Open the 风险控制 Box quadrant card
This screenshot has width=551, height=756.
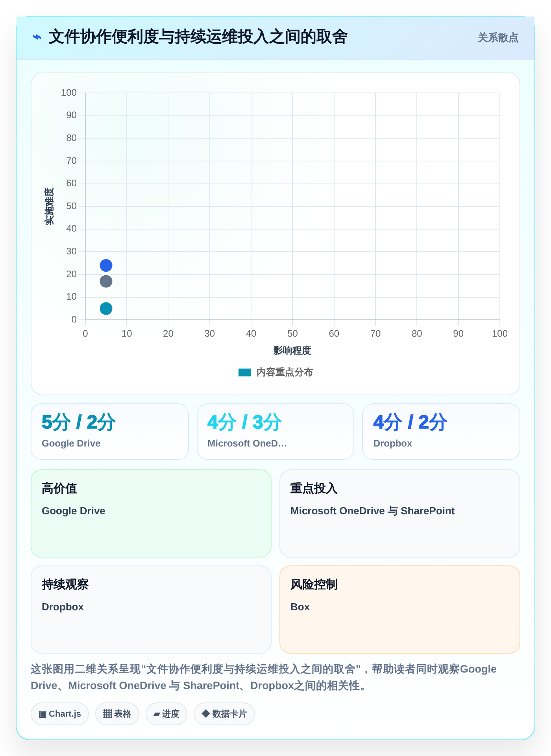pos(400,610)
